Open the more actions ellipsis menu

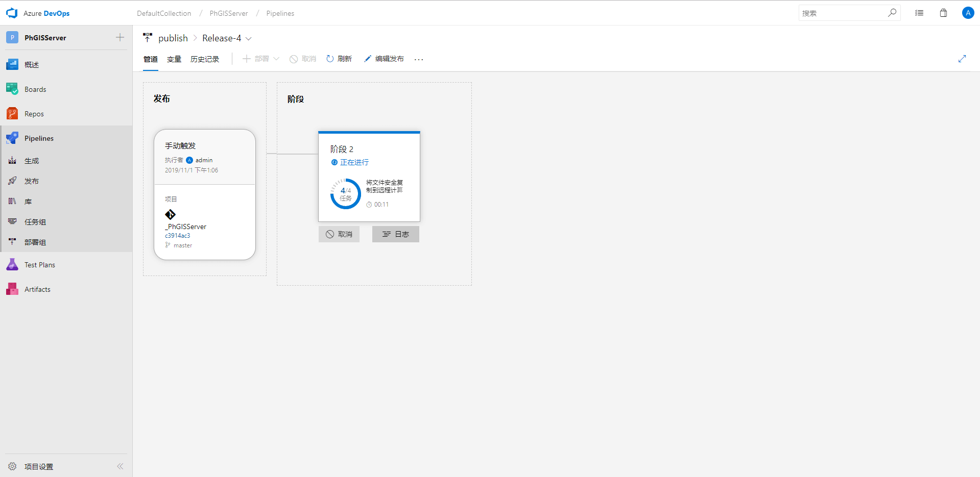tap(419, 59)
